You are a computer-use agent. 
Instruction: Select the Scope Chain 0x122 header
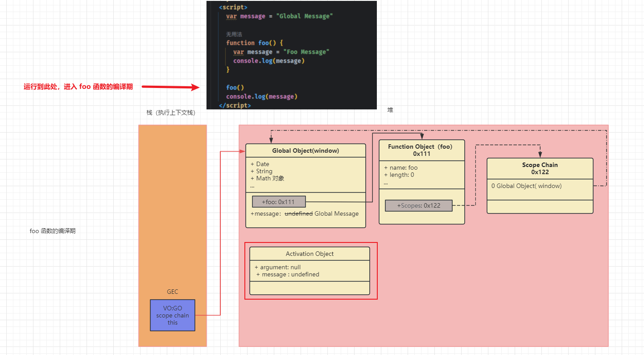(540, 168)
